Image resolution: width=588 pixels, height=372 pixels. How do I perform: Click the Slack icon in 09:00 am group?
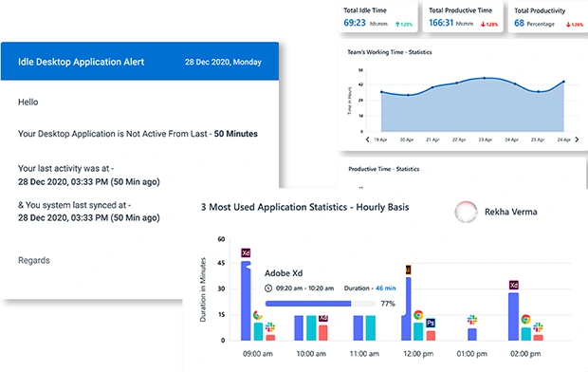[270, 327]
